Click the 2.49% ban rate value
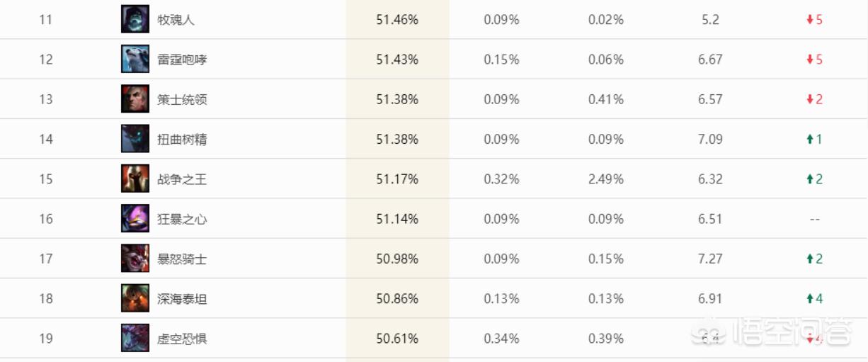The image size is (868, 362). 606,179
